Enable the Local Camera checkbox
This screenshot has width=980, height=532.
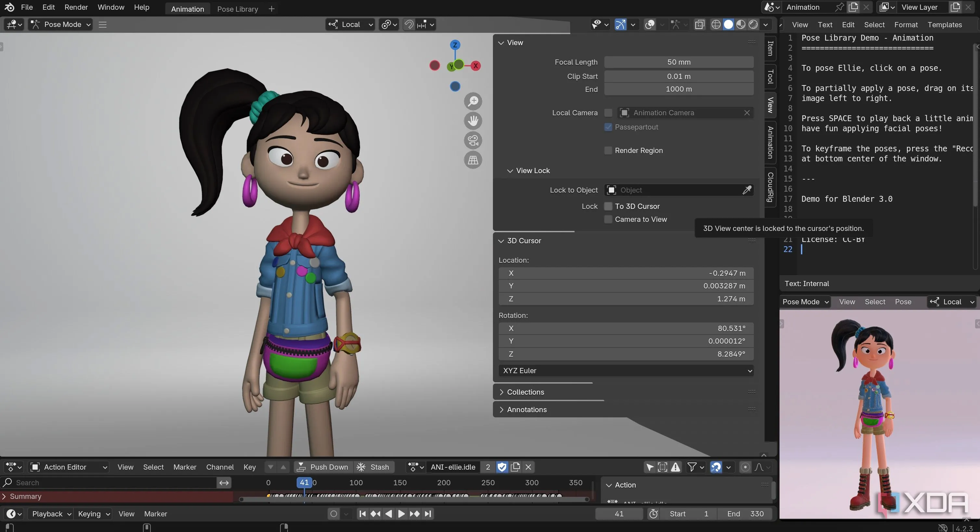[x=608, y=113]
